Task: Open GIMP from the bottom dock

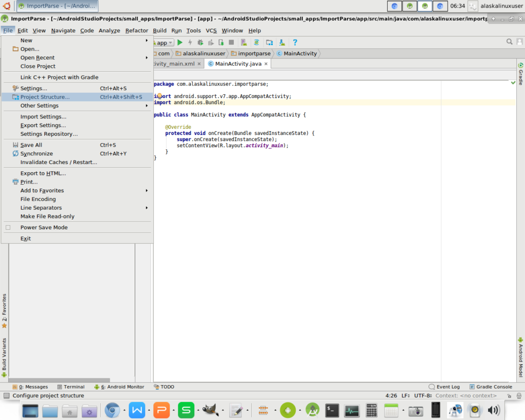Action: [x=210, y=410]
